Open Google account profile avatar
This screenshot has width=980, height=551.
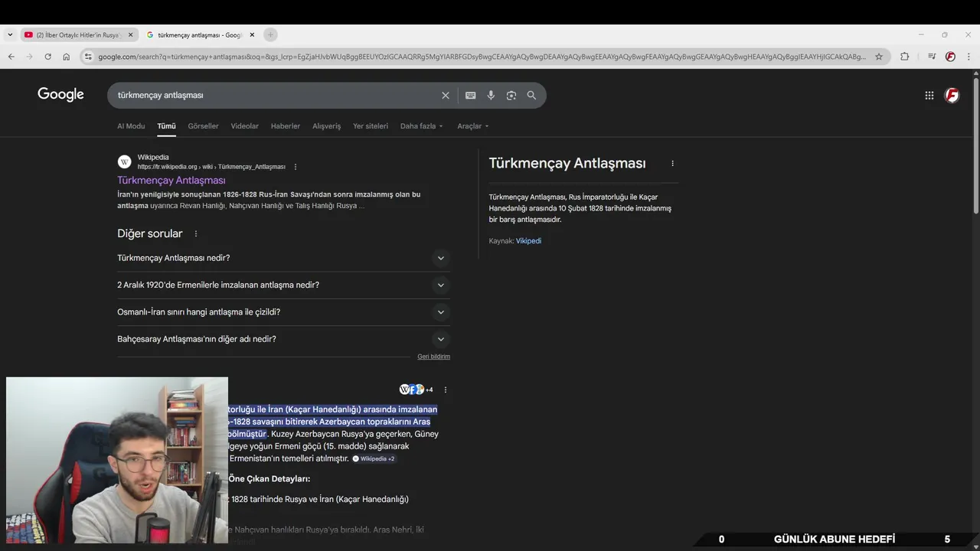(952, 96)
